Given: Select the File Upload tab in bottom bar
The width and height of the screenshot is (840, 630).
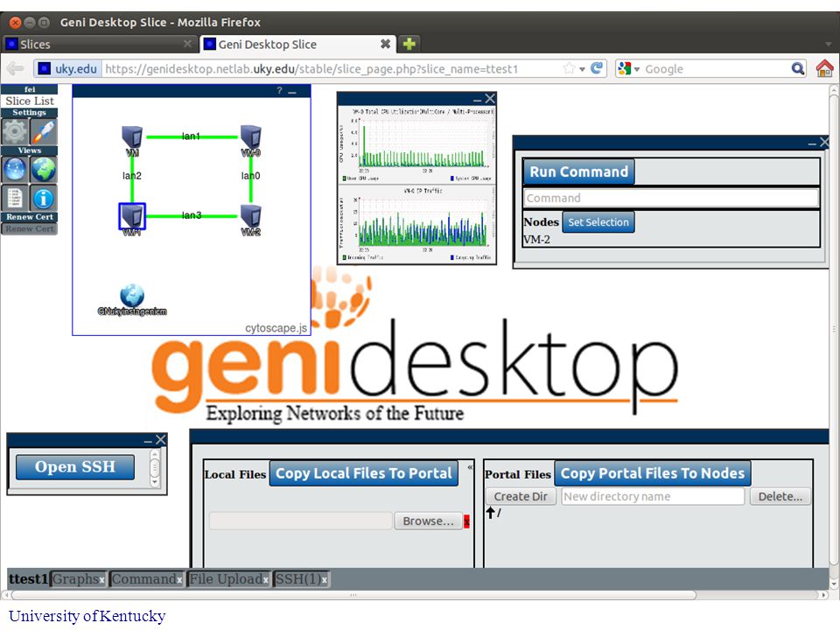Looking at the screenshot, I should pos(226,579).
